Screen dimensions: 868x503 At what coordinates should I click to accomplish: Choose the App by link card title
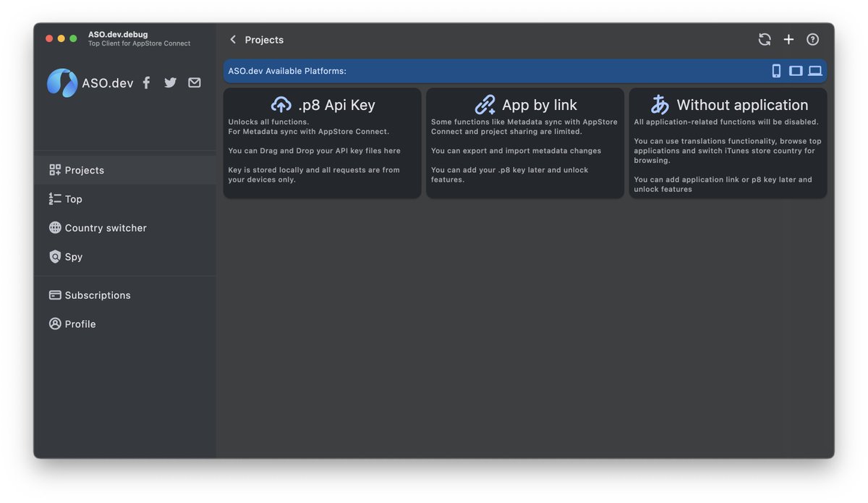(540, 105)
